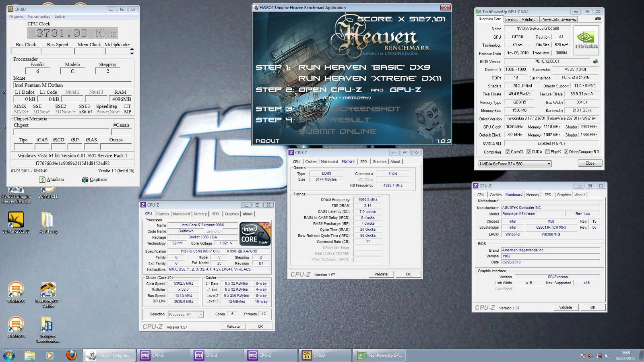Image resolution: width=644 pixels, height=362 pixels.
Task: Click Validate in the CPU-Z CPU window
Action: tap(233, 327)
